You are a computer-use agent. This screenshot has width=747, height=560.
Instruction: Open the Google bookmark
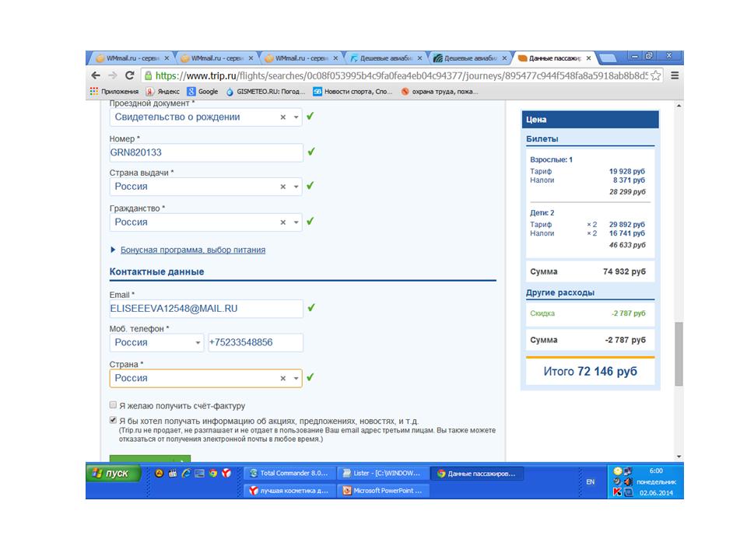point(202,92)
